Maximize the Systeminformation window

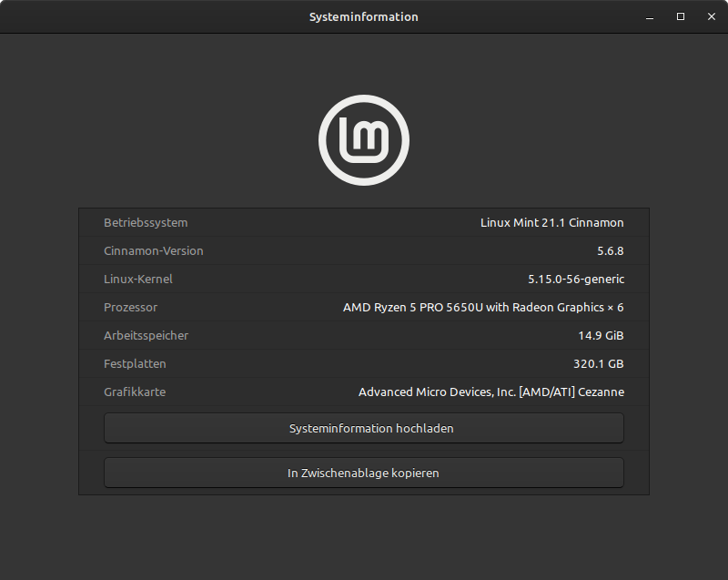680,16
